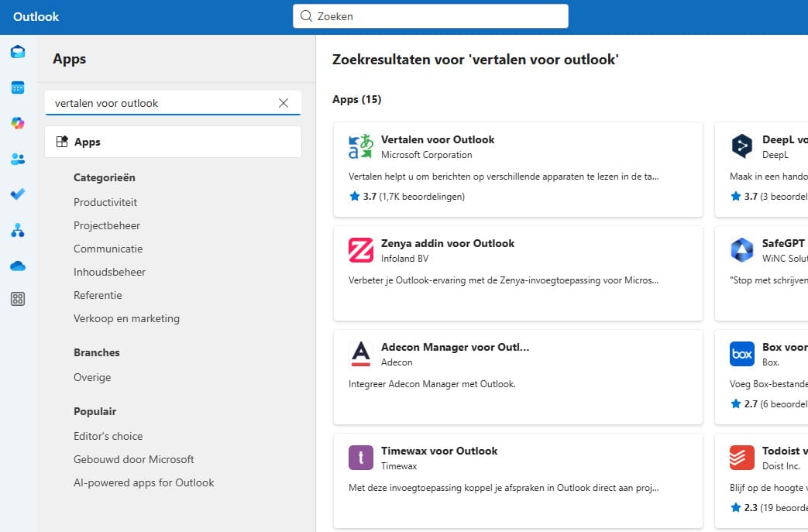The width and height of the screenshot is (808, 532).
Task: Open People icon in sidebar
Action: pyautogui.click(x=18, y=160)
